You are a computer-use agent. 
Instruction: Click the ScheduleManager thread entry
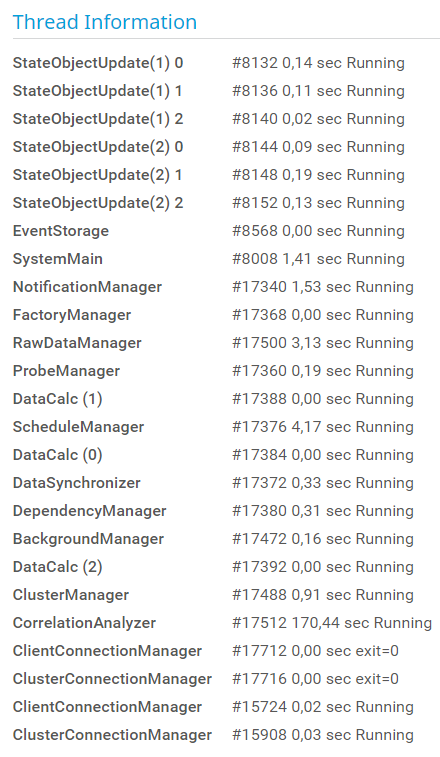click(x=78, y=427)
